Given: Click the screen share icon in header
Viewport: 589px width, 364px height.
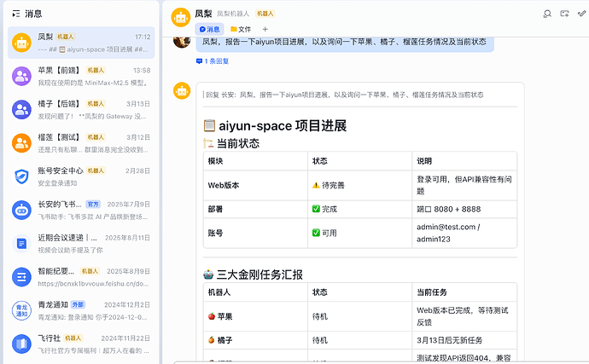Looking at the screenshot, I should coord(564,14).
